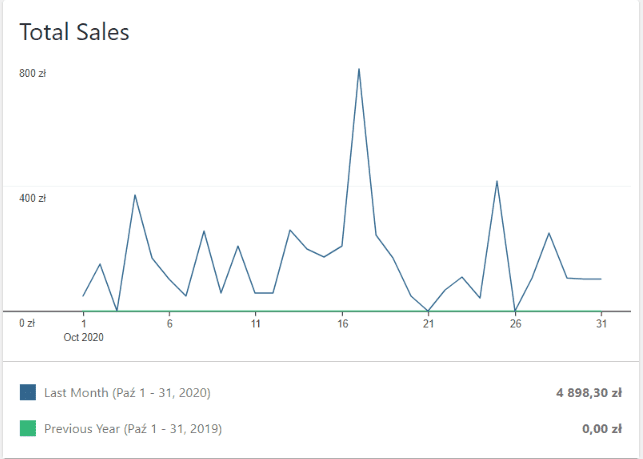Click the 400 zł y-axis label
Image resolution: width=643 pixels, height=459 pixels.
click(33, 198)
